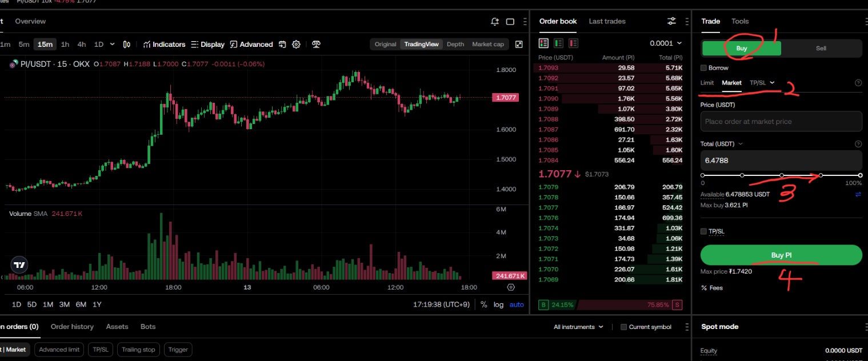Set the 6M chart date range
The image size is (868, 361).
point(81,304)
